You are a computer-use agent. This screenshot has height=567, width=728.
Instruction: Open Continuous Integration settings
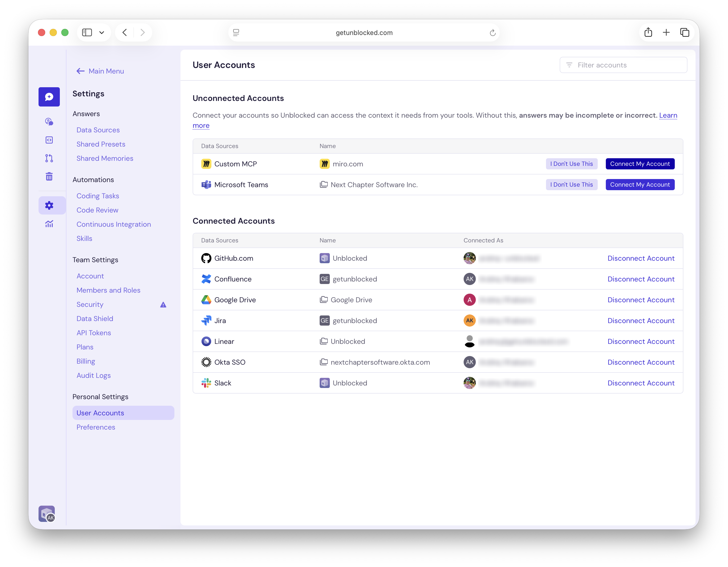[114, 224]
